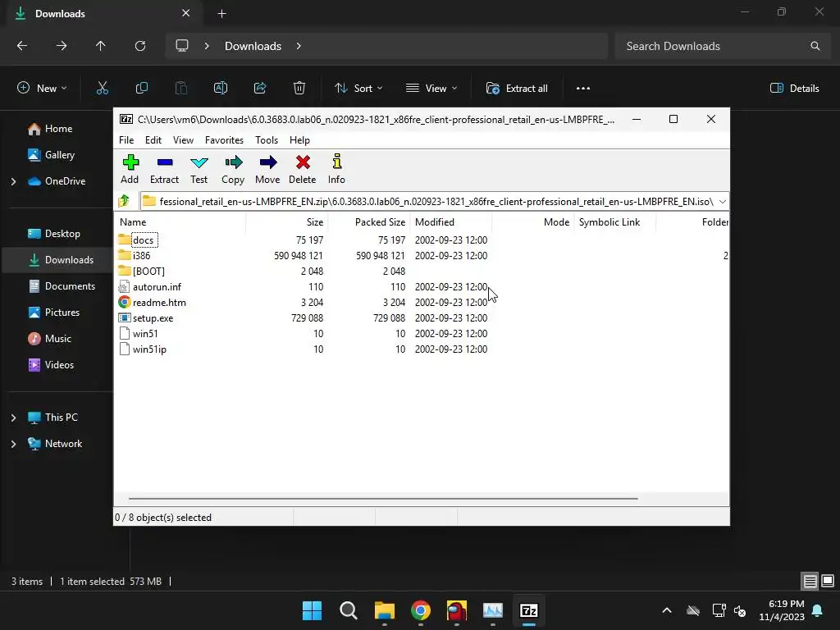Click the Rename icon in Explorer toolbar
This screenshot has width=840, height=630.
click(x=221, y=89)
